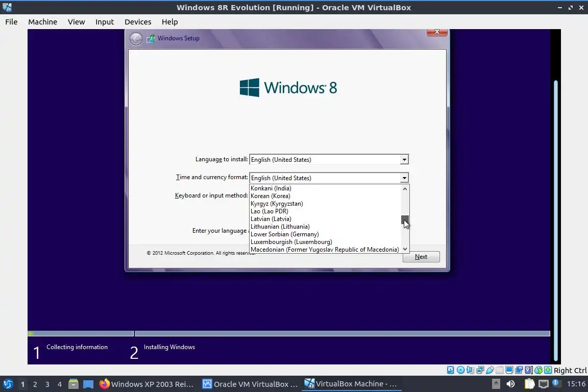Click the eject removable media tray icon
588x392 pixels.
(496, 384)
